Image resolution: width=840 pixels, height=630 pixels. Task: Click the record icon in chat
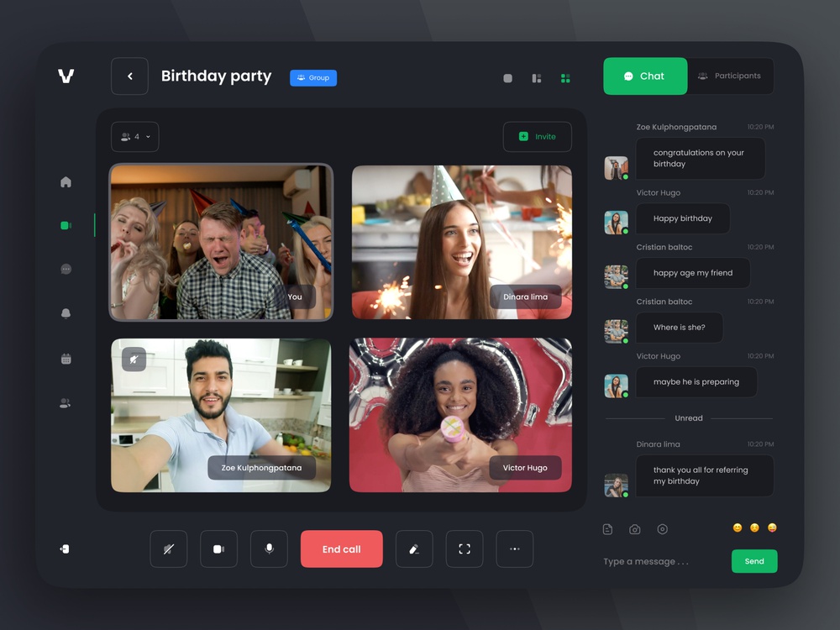tap(663, 529)
